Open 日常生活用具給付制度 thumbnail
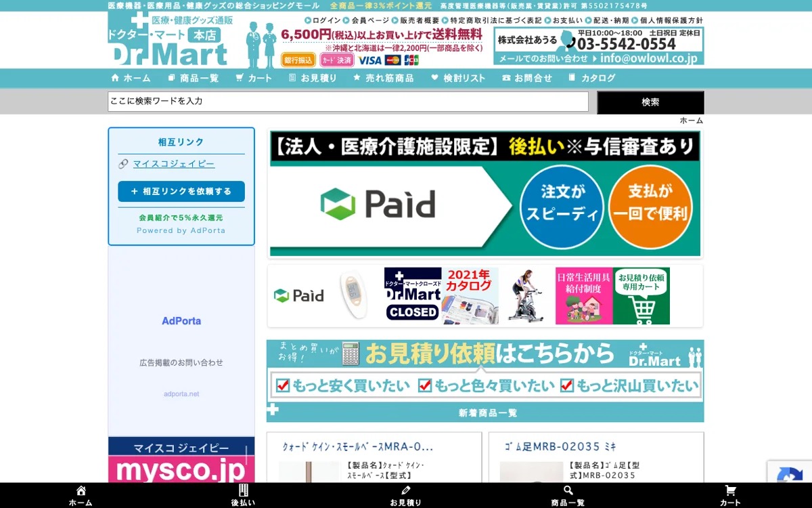 [584, 296]
